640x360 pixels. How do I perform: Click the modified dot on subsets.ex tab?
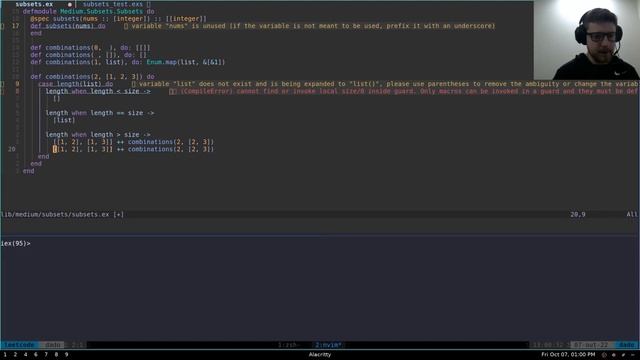70,4
